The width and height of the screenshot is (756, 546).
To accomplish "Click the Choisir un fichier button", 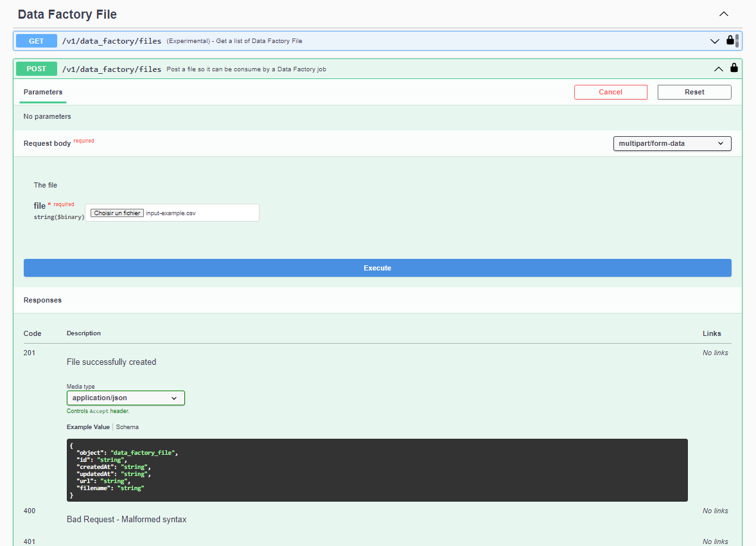I will click(117, 213).
